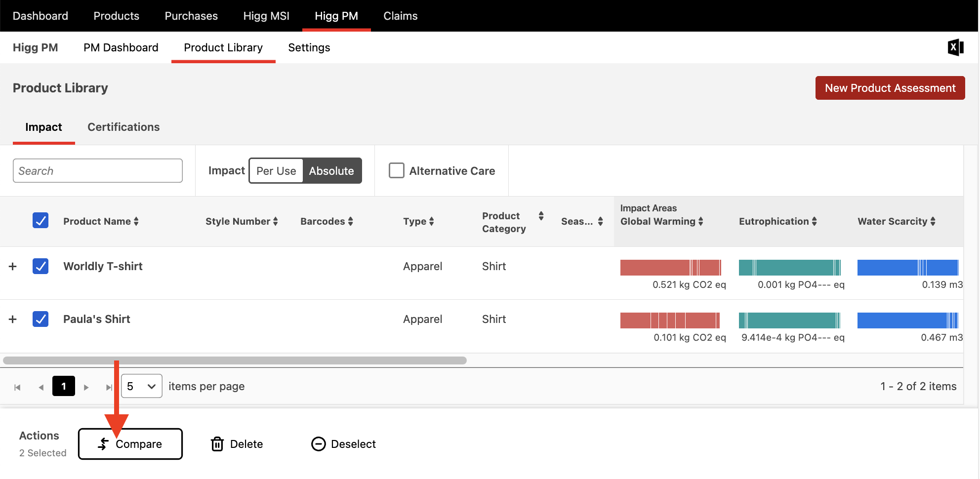Click Worldly T-shirt's Global Warming bar

pos(671,267)
